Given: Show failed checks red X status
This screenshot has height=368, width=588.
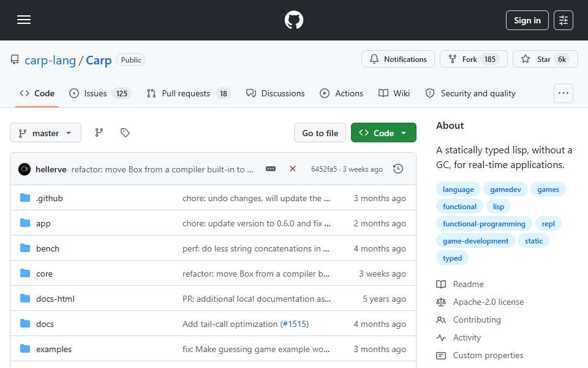Looking at the screenshot, I should pos(293,169).
